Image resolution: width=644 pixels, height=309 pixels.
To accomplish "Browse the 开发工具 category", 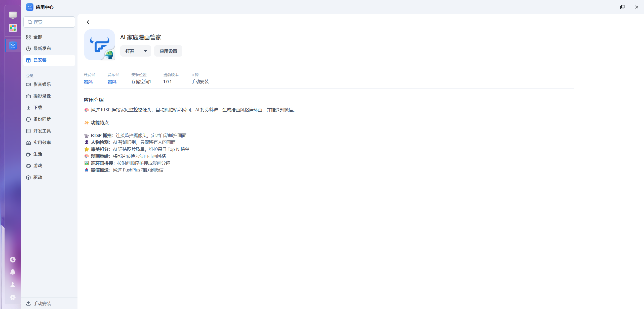I will [x=42, y=131].
